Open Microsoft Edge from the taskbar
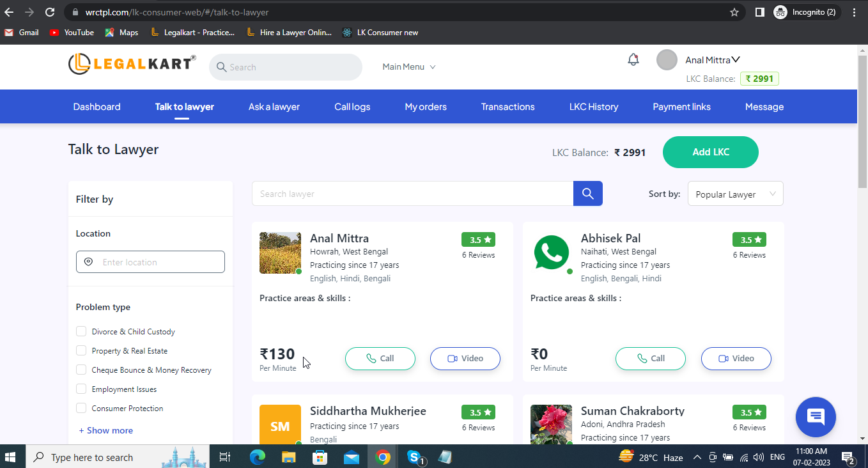The width and height of the screenshot is (868, 468). [257, 457]
